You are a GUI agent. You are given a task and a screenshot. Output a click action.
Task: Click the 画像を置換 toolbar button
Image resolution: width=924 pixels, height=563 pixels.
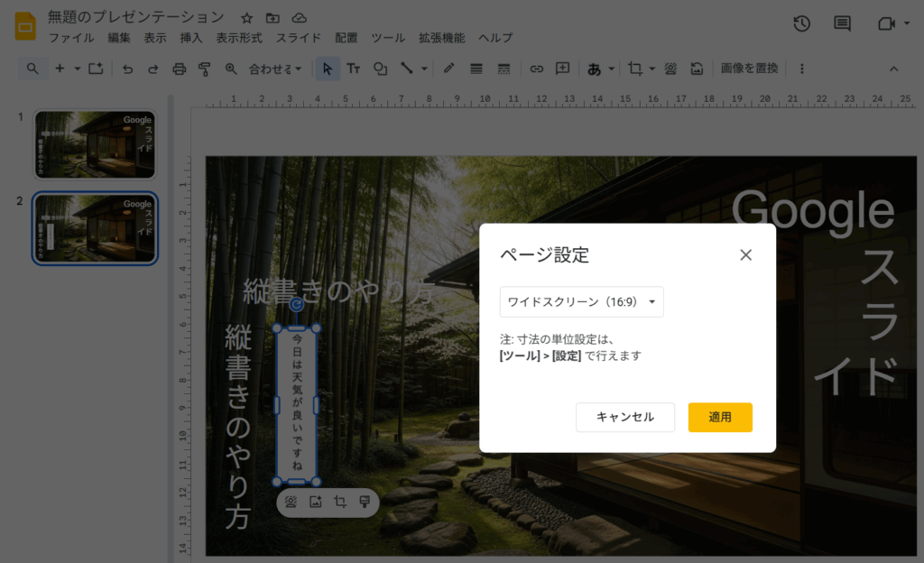[x=749, y=69]
